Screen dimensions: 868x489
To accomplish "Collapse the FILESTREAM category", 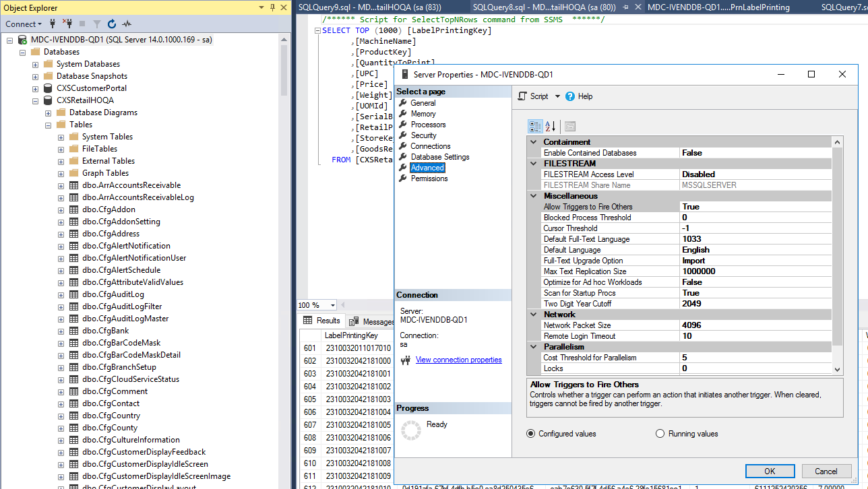I will pyautogui.click(x=533, y=164).
